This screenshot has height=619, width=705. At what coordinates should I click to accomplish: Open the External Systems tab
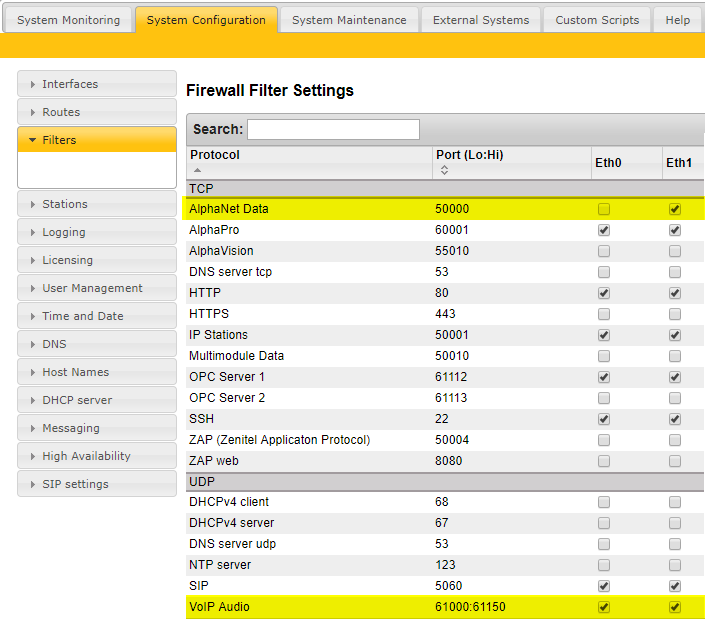[481, 20]
